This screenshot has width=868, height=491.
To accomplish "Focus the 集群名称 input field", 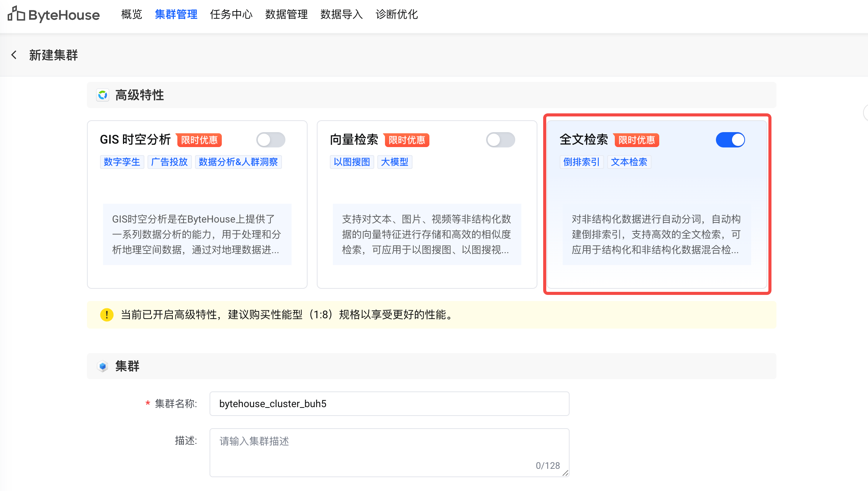I will [389, 404].
